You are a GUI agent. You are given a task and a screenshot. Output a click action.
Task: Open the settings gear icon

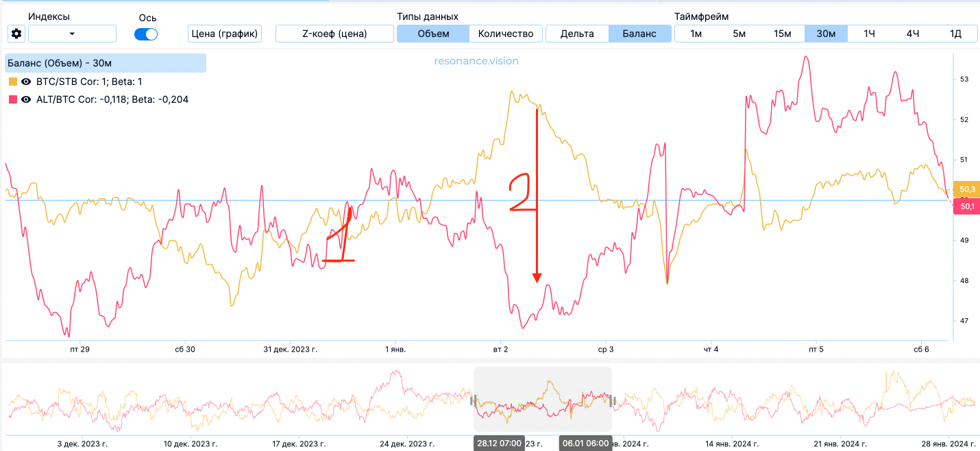coord(16,34)
